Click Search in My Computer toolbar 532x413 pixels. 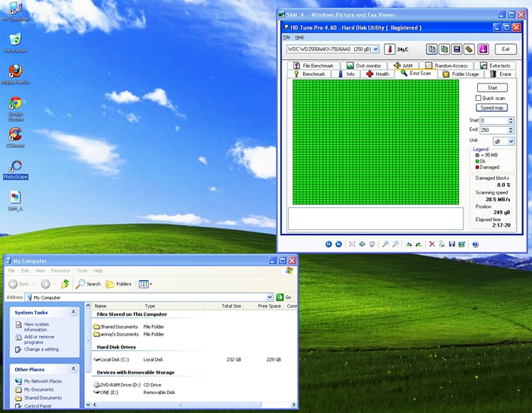tap(88, 284)
